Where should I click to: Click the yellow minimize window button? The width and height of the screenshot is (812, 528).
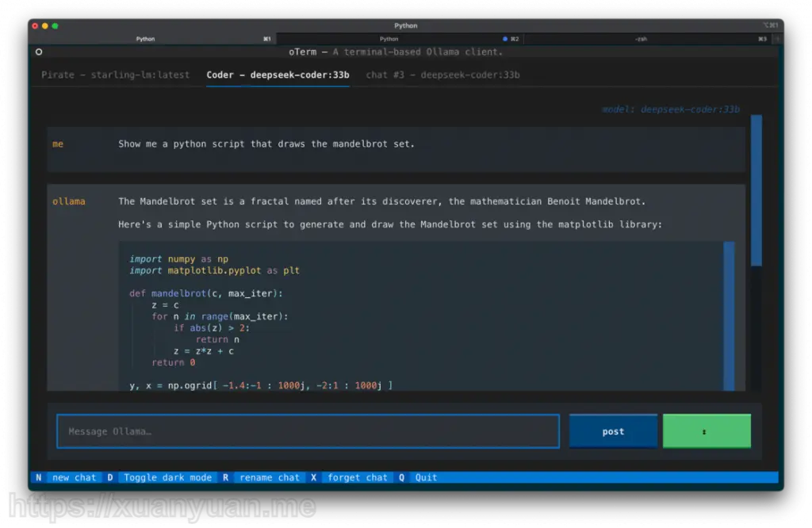pyautogui.click(x=45, y=25)
